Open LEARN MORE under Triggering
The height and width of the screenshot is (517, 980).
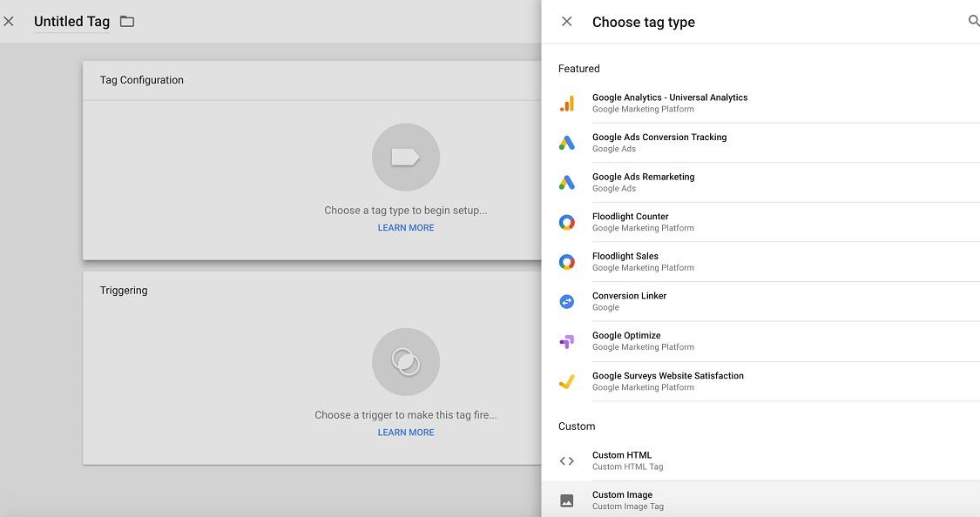pos(406,432)
